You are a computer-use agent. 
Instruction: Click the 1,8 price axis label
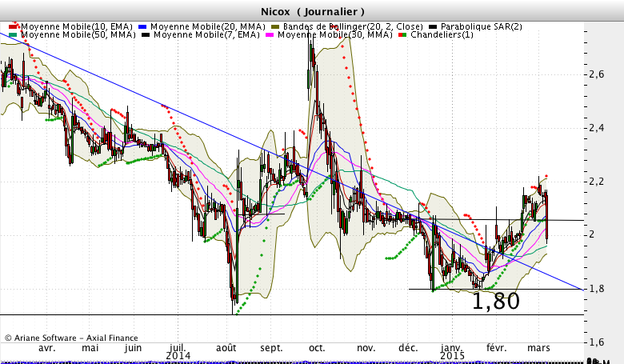pyautogui.click(x=596, y=289)
